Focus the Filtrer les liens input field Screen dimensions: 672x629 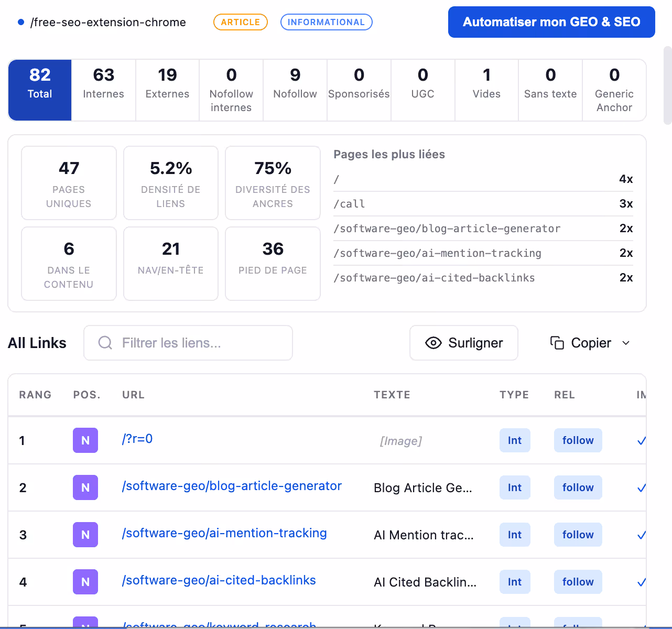[188, 343]
